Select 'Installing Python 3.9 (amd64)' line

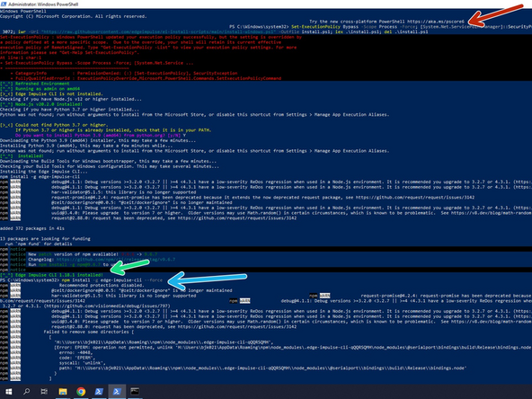click(86, 146)
